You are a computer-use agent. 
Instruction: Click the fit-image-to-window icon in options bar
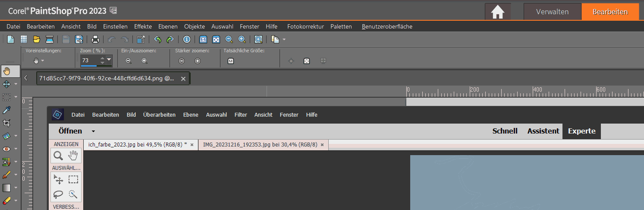tap(307, 61)
